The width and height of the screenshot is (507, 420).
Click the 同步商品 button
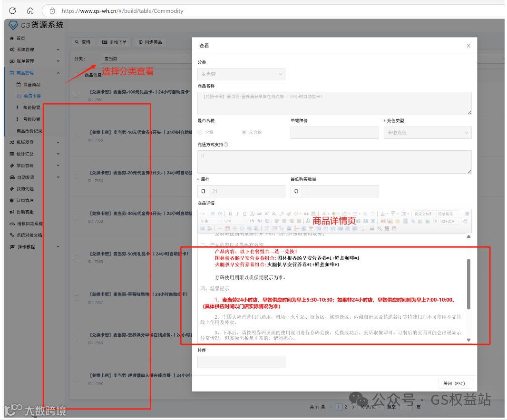[x=150, y=42]
